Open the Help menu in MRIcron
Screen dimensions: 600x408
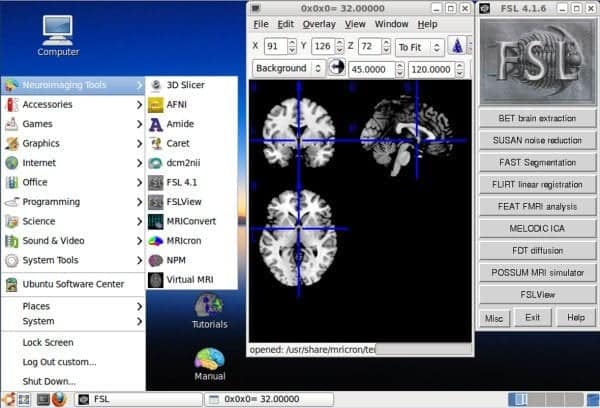(x=427, y=24)
